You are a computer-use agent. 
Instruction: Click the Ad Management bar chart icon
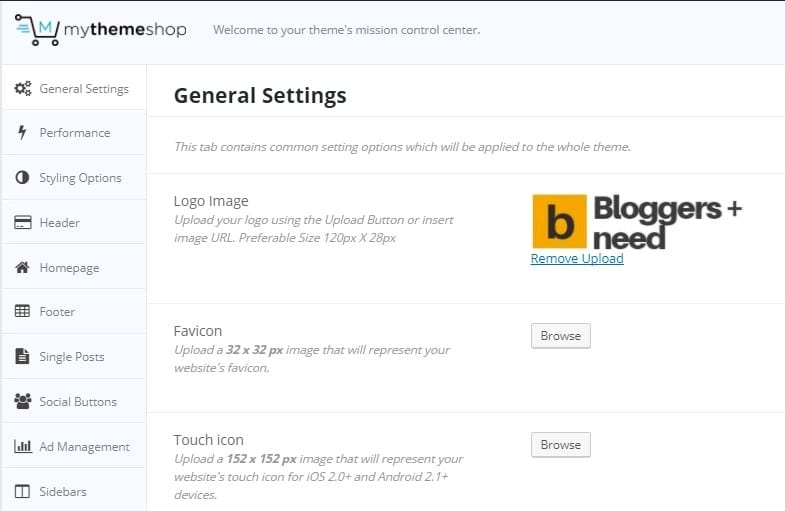pyautogui.click(x=23, y=445)
